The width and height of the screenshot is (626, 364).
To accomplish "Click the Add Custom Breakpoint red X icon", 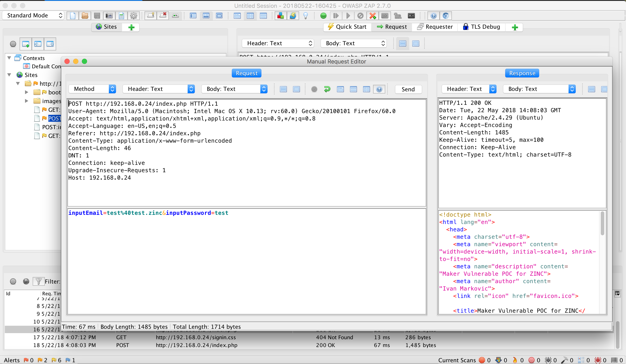I will tap(372, 16).
